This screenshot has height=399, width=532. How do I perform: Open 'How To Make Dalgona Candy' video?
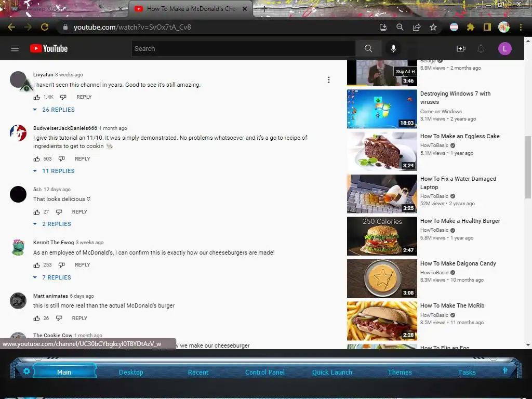tap(458, 263)
